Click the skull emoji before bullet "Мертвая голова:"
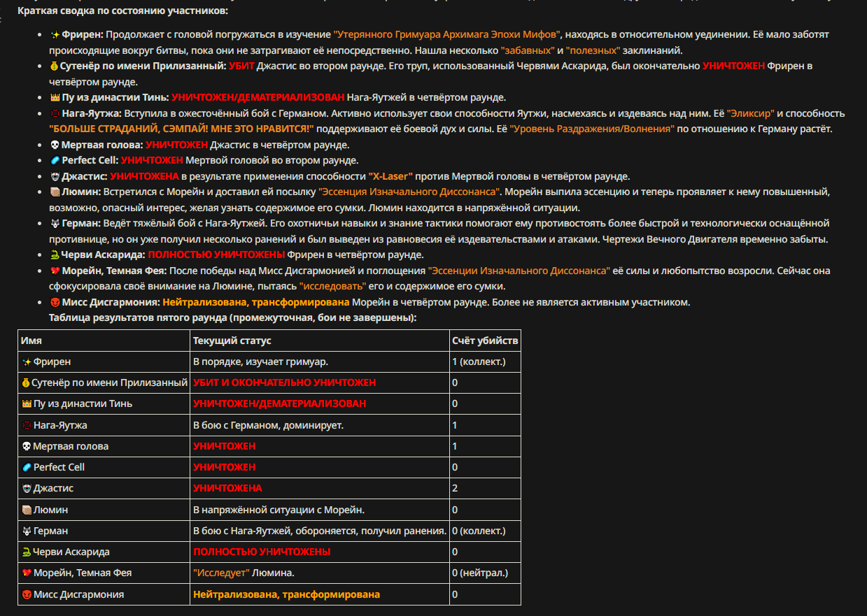867x616 pixels. click(55, 145)
